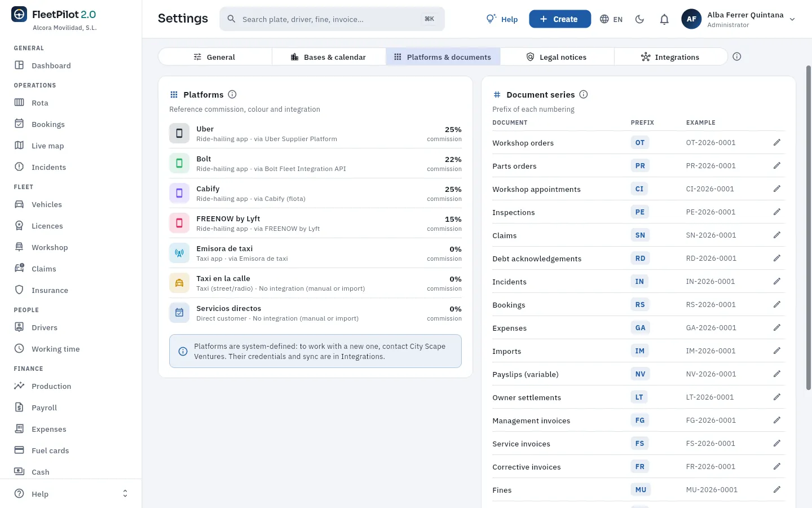Click FREENOW by Lyft icon
The height and width of the screenshot is (508, 812).
[x=179, y=224]
